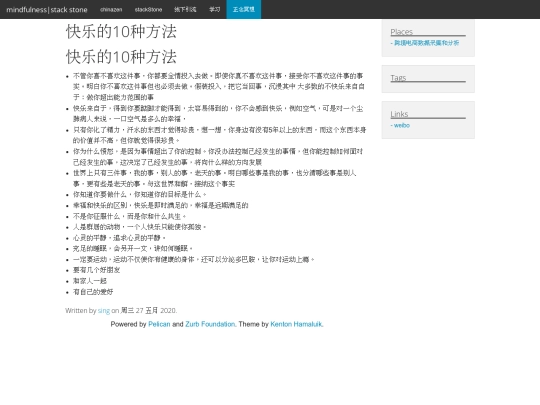Open the Kenton Hamaluik theme link
This screenshot has width=540, height=405.
[296, 324]
